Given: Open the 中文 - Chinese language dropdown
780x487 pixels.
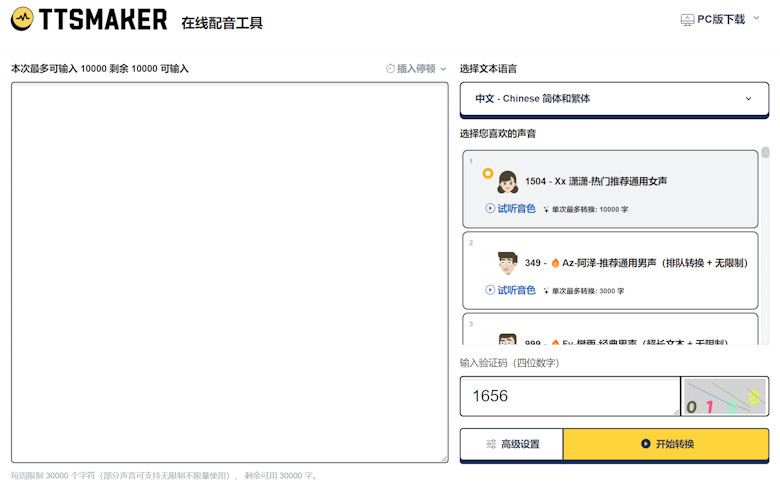Looking at the screenshot, I should click(614, 98).
